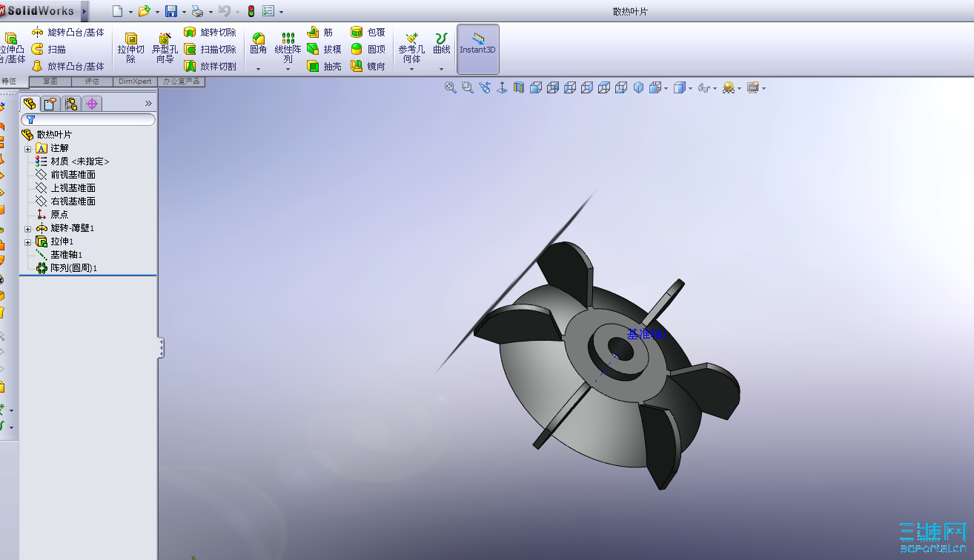This screenshot has height=560, width=974.
Task: Click Zoom to Fit in view toolbar
Action: (x=450, y=87)
